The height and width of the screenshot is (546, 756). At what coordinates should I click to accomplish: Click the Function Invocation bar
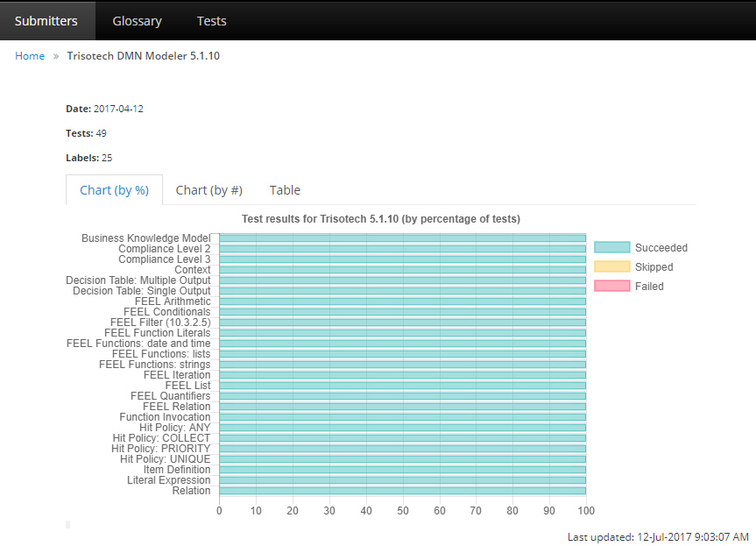click(402, 417)
